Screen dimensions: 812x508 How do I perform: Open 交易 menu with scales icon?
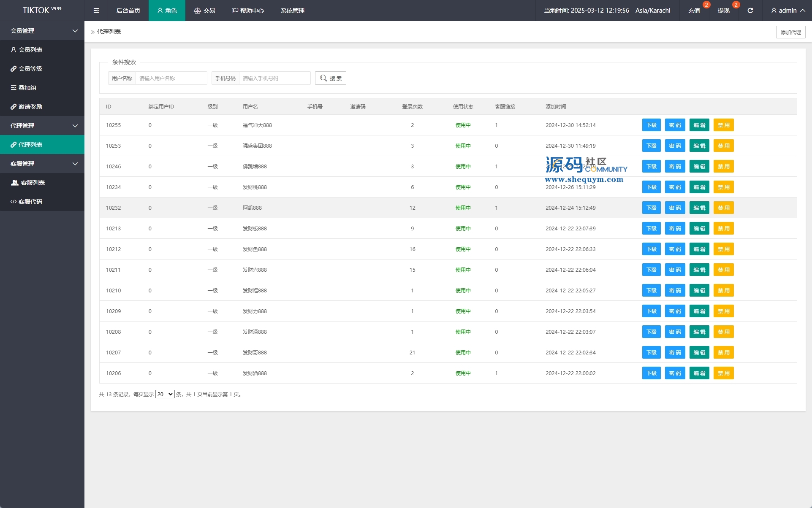pos(204,11)
